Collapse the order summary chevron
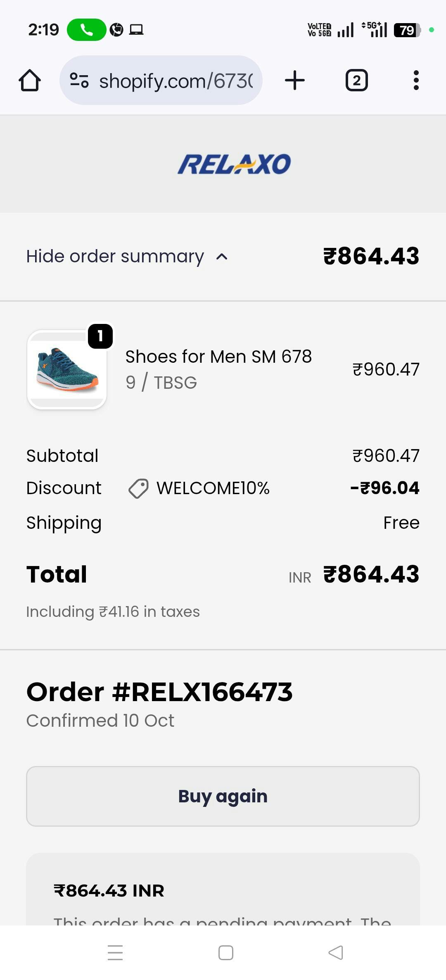The image size is (446, 980). pyautogui.click(x=222, y=257)
